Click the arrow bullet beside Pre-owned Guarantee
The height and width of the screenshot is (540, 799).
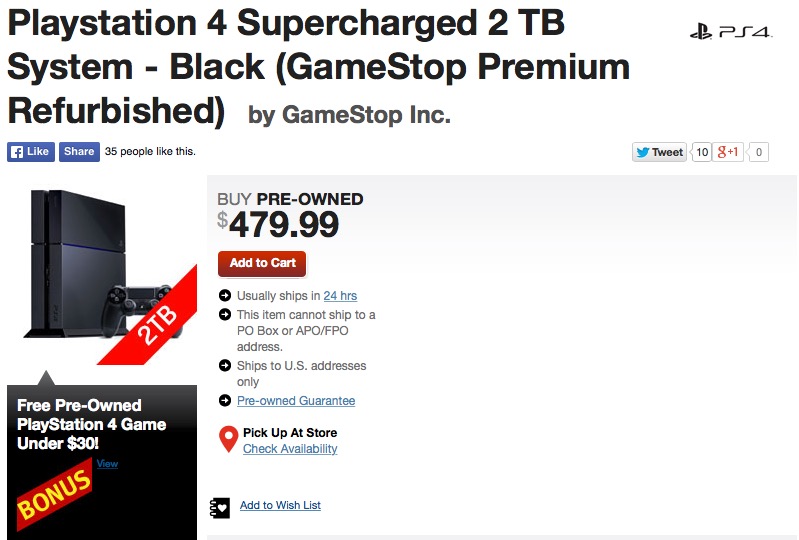pos(225,401)
